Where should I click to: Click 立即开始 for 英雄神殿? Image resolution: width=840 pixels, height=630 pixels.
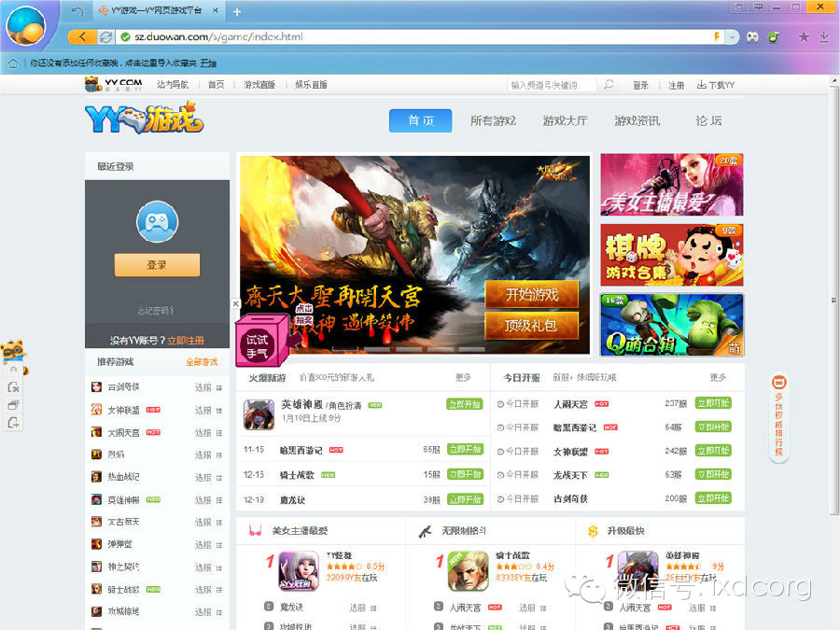coord(464,404)
